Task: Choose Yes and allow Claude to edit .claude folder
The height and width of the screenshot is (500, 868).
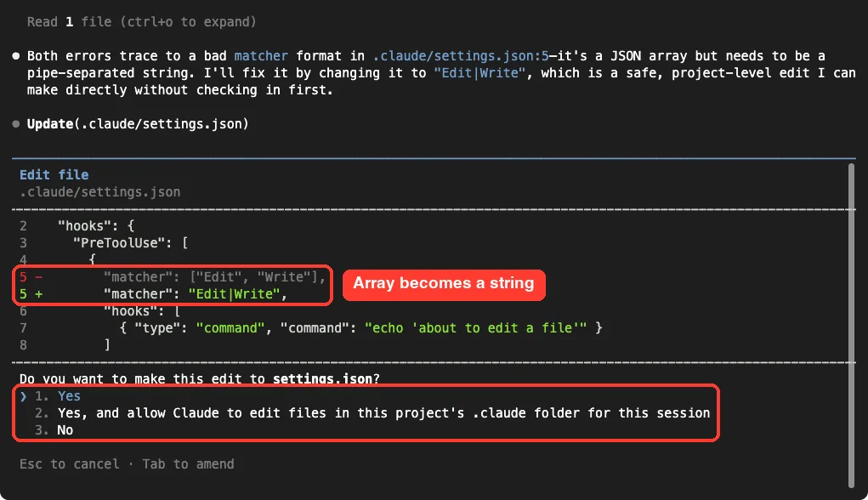Action: 372,413
